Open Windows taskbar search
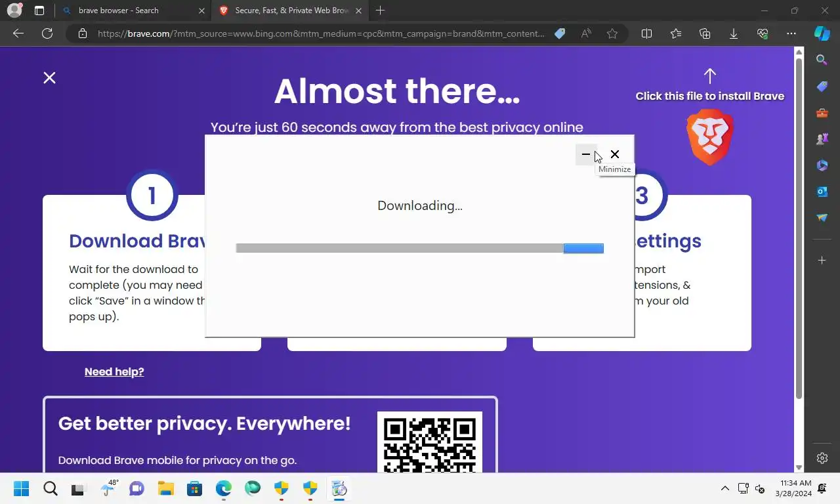The image size is (840, 504). point(51,488)
